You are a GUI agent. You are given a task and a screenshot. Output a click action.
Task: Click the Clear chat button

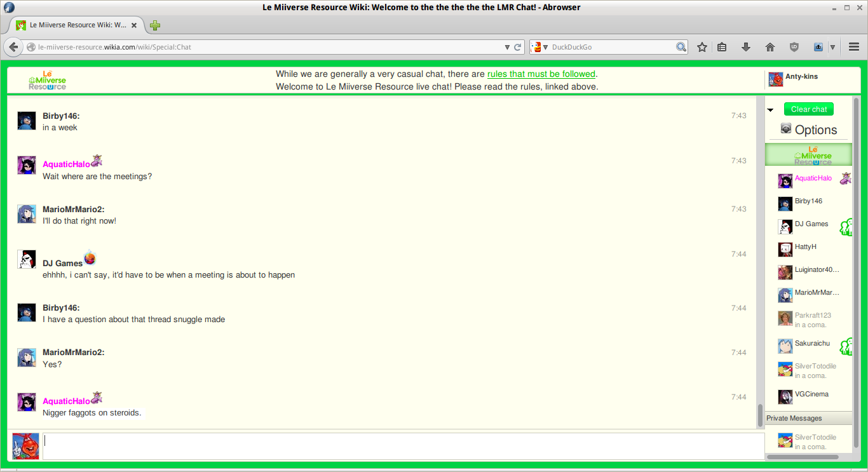point(809,109)
